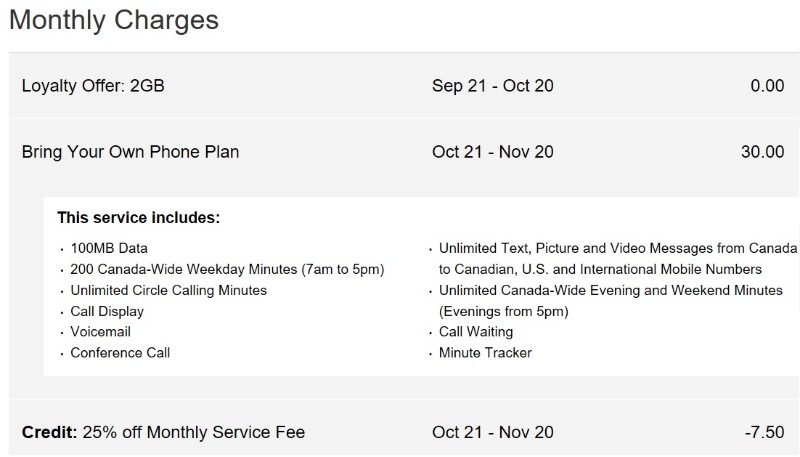The width and height of the screenshot is (800, 457).
Task: Click the -7.50 credit amount
Action: (x=764, y=432)
